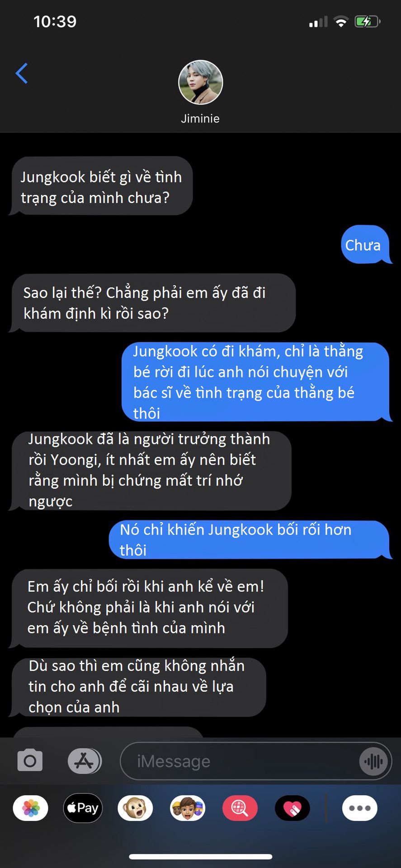401x868 pixels.
Task: Tap the heart Digital Touch icon
Action: [x=292, y=808]
